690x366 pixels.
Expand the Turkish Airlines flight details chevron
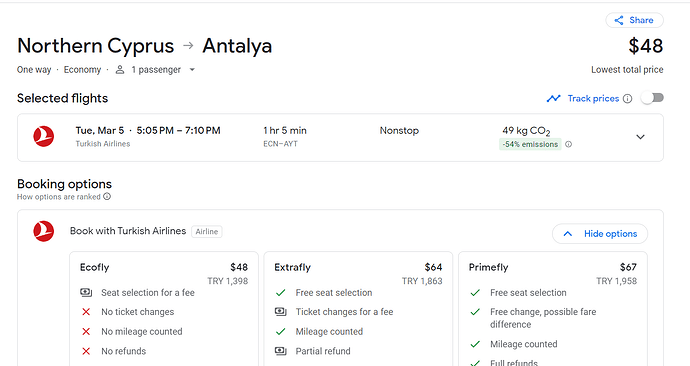640,137
